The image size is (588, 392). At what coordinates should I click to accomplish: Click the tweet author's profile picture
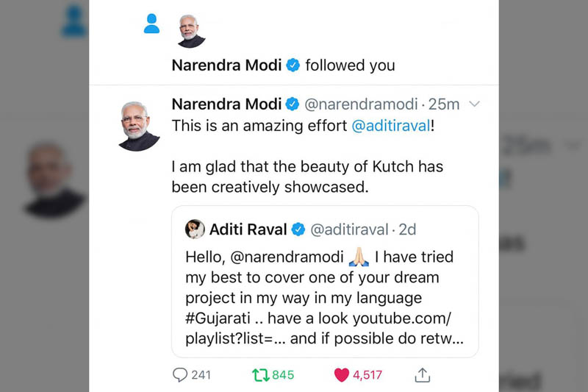pyautogui.click(x=139, y=126)
